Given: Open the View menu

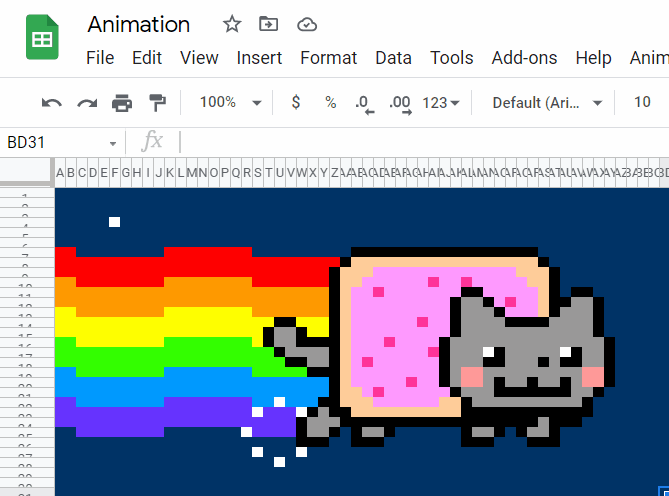Looking at the screenshot, I should pos(199,58).
